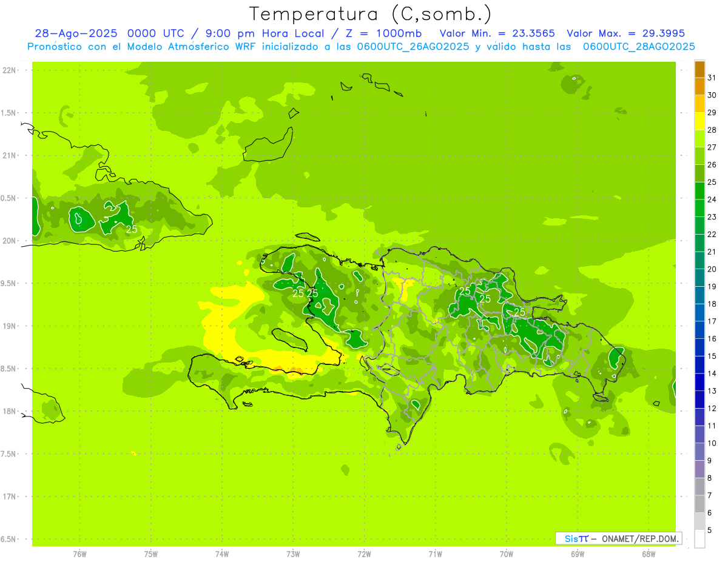The image size is (728, 562).
Task: Click the '22N' latitude axis label
Action: coord(9,70)
